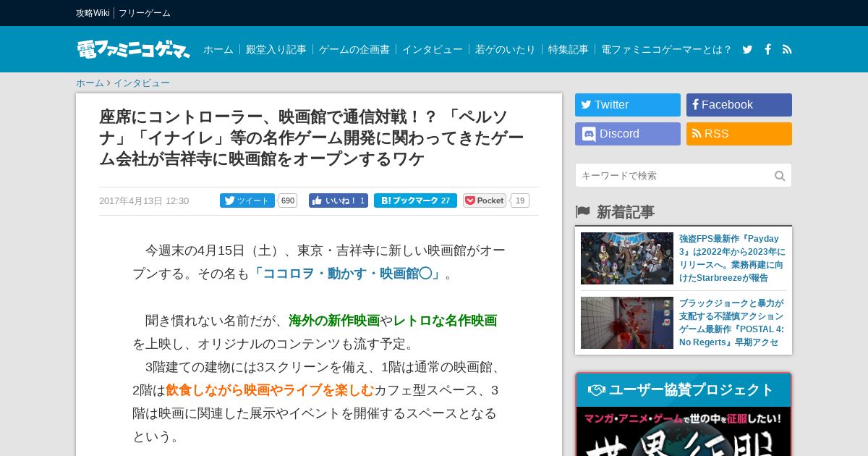Click the article date 2017年4月13日 12:30

[144, 201]
